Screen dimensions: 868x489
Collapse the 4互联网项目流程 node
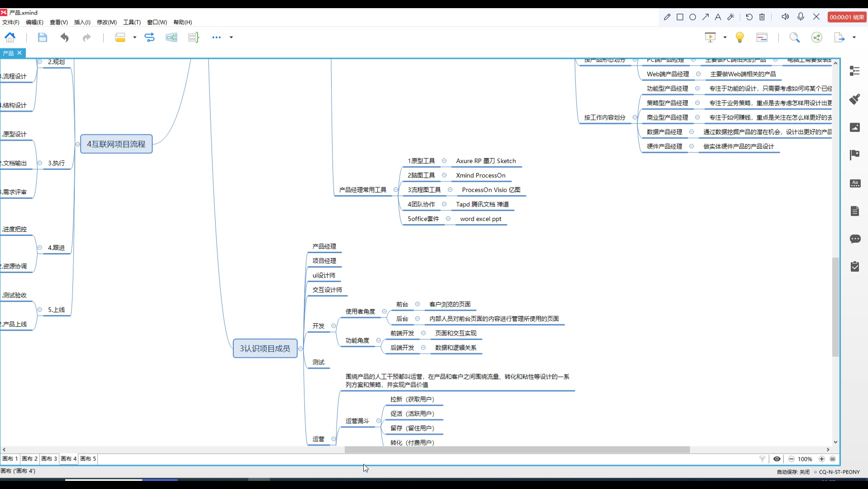click(77, 144)
